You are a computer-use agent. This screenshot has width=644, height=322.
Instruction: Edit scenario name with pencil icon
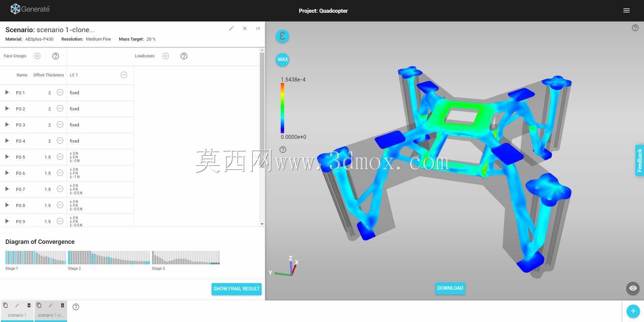coord(231,29)
